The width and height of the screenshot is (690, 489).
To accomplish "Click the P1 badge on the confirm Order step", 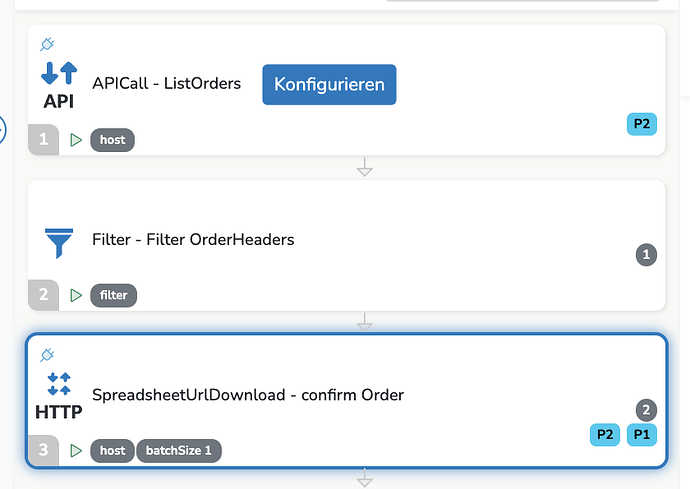I will pos(641,434).
